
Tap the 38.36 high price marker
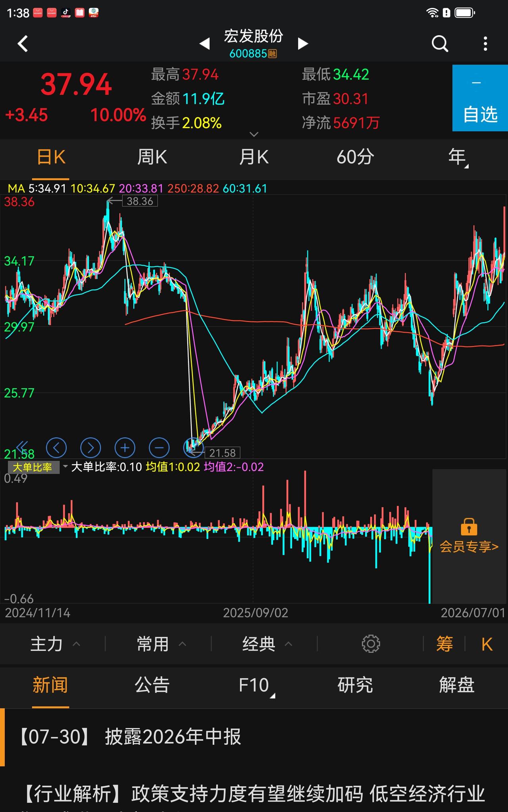pos(140,201)
